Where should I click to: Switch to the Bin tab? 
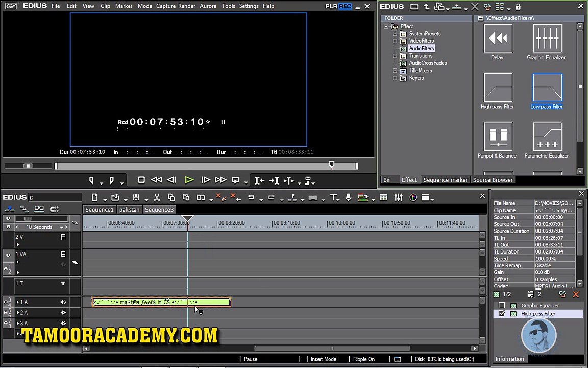click(387, 180)
